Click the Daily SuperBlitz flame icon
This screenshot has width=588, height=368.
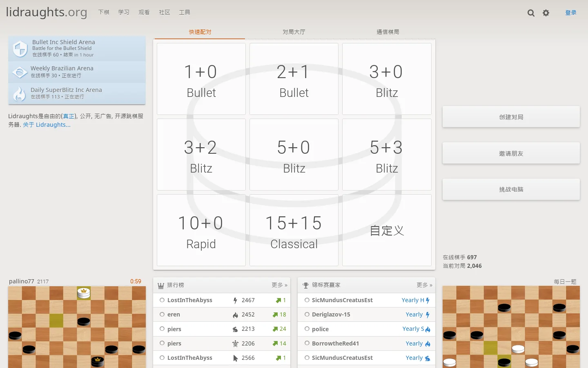click(x=19, y=94)
